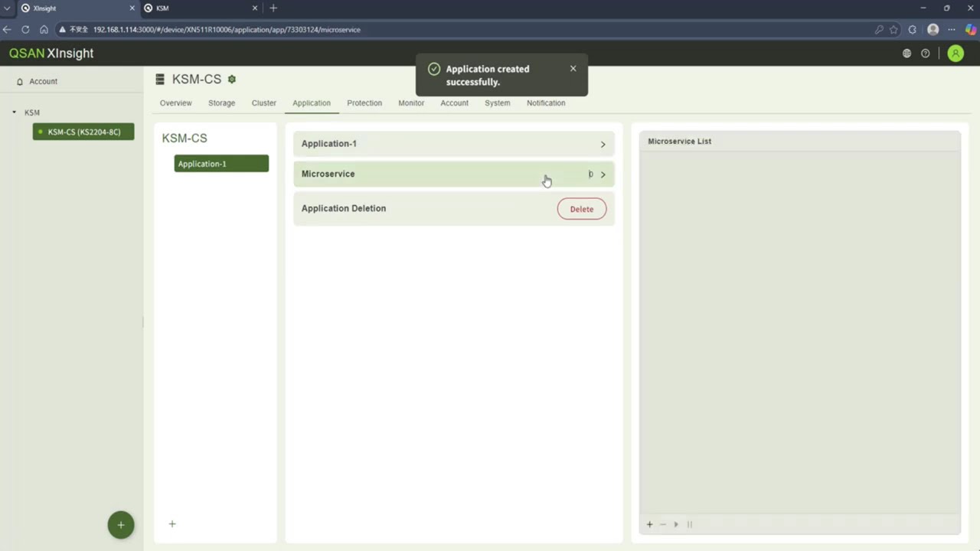The image size is (980, 551).
Task: Collapse the KSM tree node
Action: click(x=14, y=112)
